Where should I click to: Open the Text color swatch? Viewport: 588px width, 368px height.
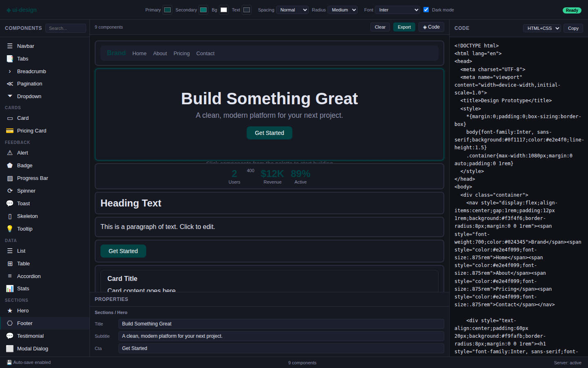coord(247,10)
